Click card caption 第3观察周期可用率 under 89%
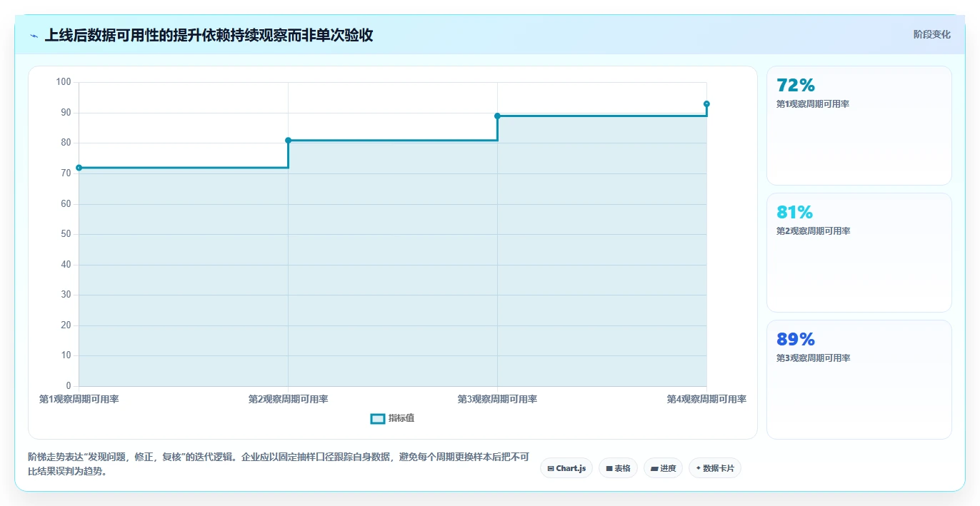980x506 pixels. coord(813,358)
